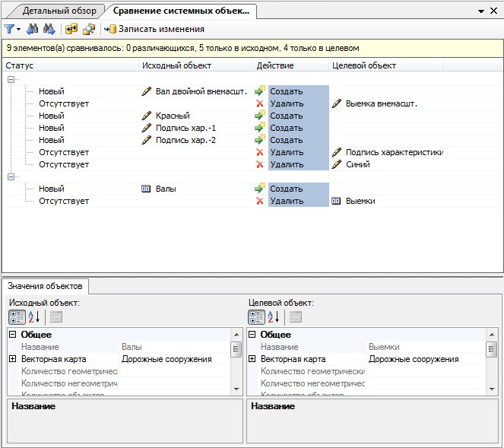Image resolution: width=504 pixels, height=448 pixels.
Task: Click the find previous binoculars icon
Action: [32, 29]
